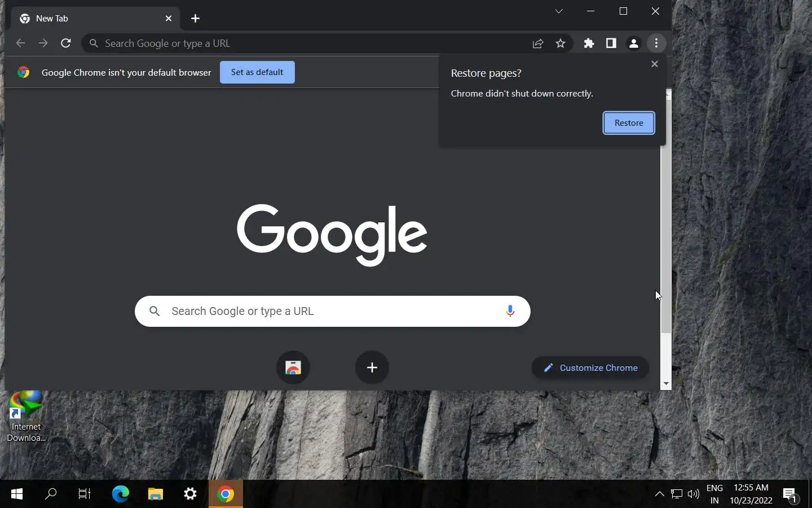Screen dimensions: 812x508
Task: Open the volume tray icon
Action: pyautogui.click(x=694, y=494)
